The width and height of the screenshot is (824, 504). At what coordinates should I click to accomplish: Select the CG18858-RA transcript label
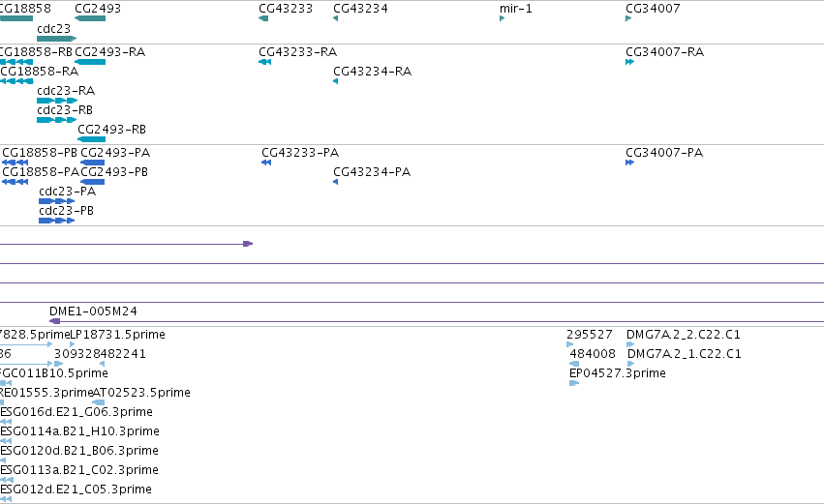coord(40,71)
